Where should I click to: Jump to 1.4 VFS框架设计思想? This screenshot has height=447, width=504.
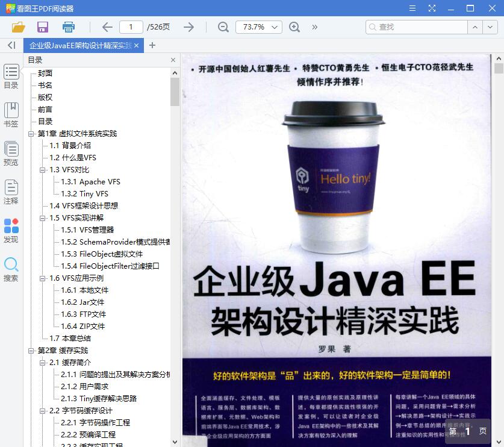pyautogui.click(x=84, y=206)
